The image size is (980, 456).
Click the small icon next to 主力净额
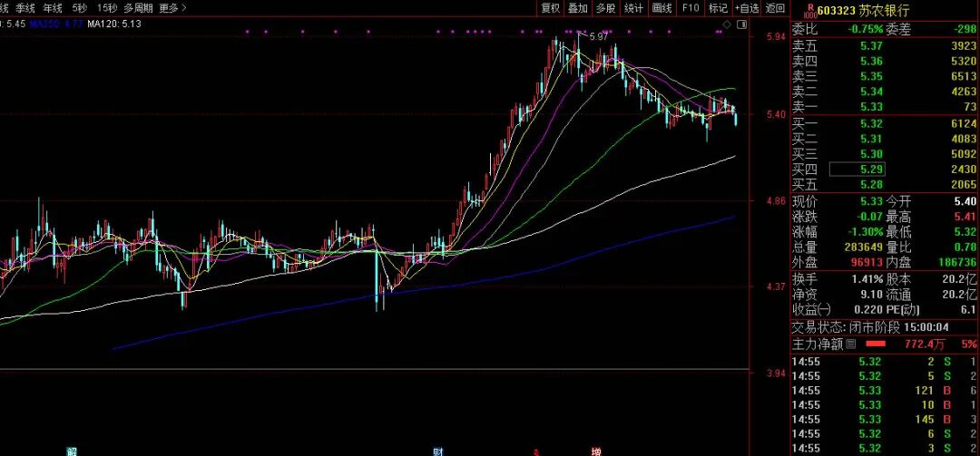tap(851, 344)
